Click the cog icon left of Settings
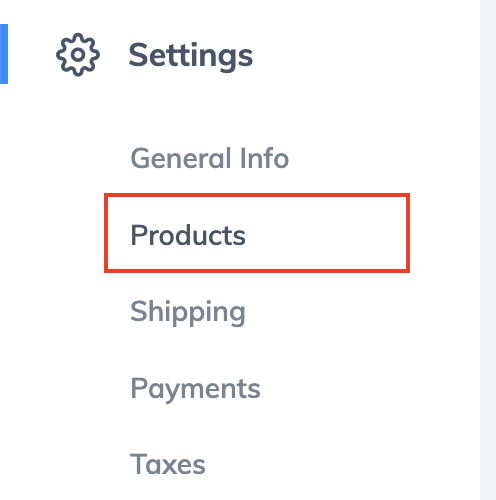This screenshot has width=496, height=500. [78, 55]
